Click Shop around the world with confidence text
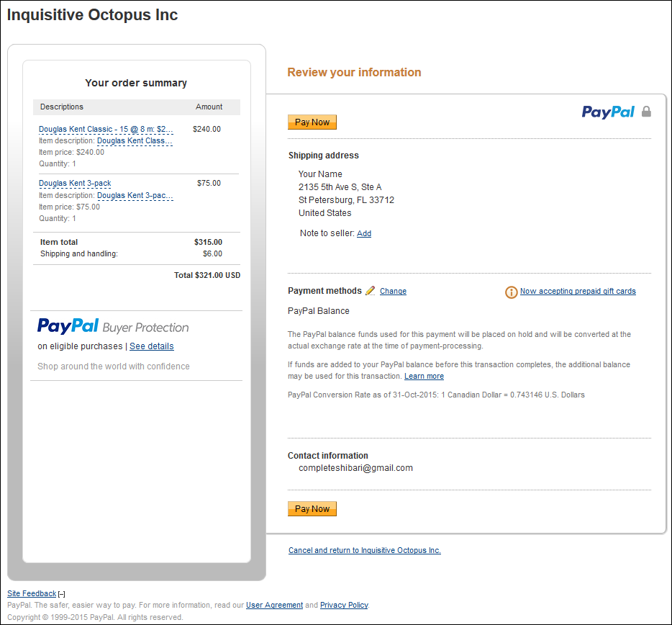672x625 pixels. 114,367
